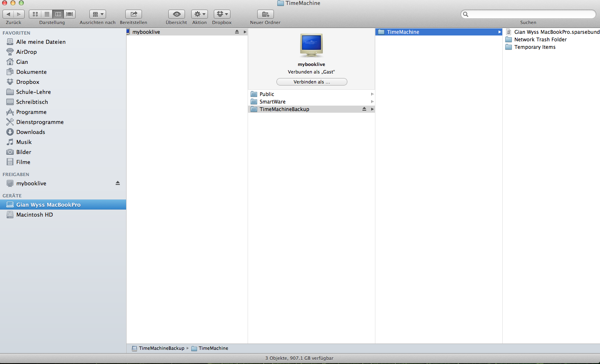Switch to Cover Flow view

pos(70,14)
